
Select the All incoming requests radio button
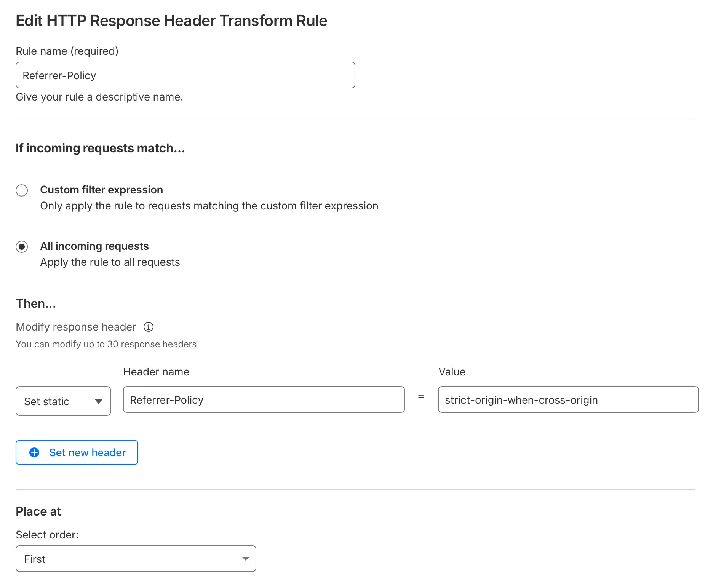coord(22,247)
